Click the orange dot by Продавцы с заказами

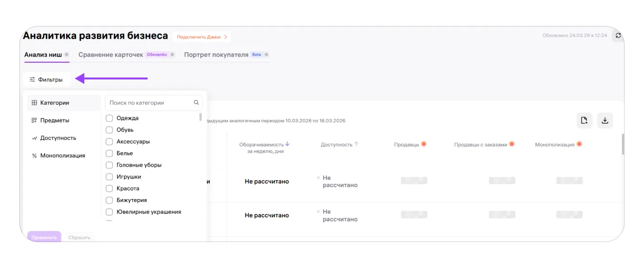(x=512, y=144)
